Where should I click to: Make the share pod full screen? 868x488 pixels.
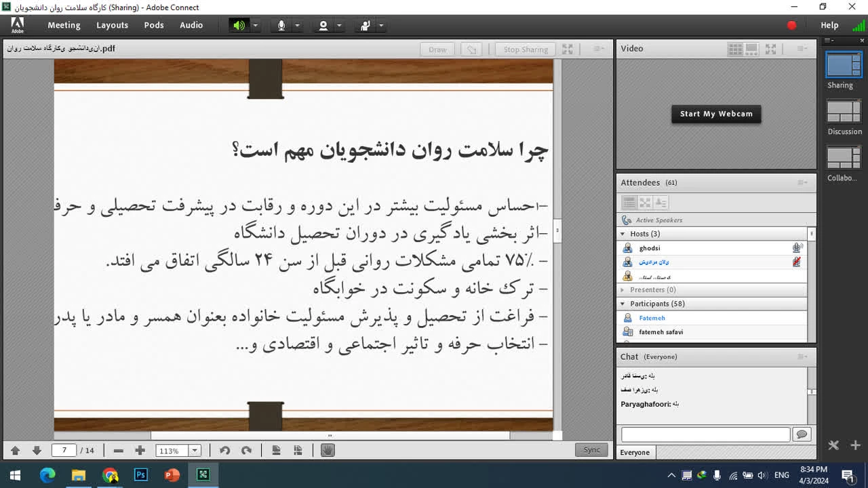[x=568, y=49]
